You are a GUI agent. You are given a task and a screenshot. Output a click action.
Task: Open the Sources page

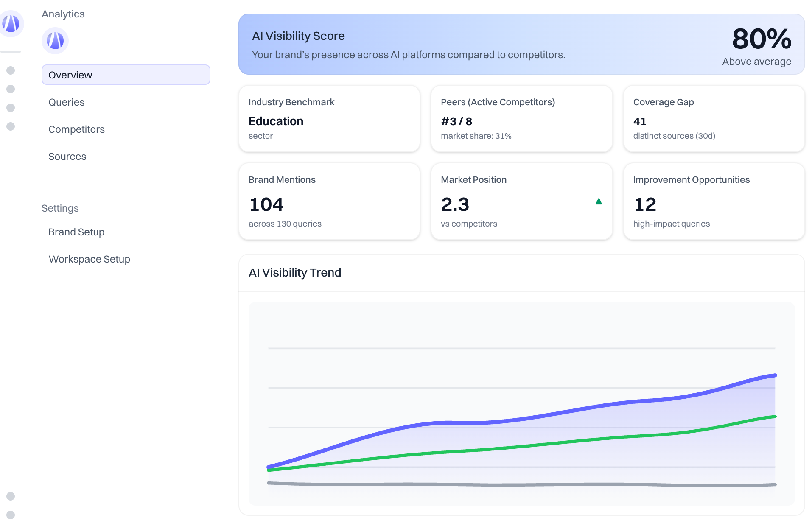pos(67,157)
